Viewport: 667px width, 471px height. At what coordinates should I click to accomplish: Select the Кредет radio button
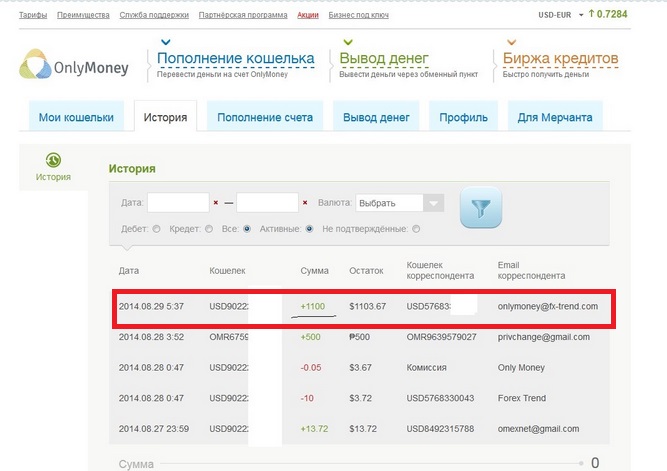click(208, 229)
